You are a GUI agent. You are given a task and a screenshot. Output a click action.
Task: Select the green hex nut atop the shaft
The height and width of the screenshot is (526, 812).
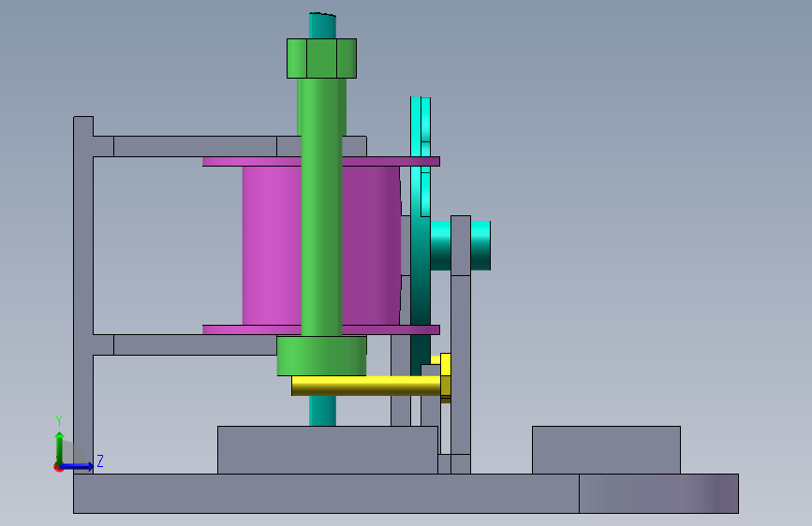pyautogui.click(x=321, y=59)
